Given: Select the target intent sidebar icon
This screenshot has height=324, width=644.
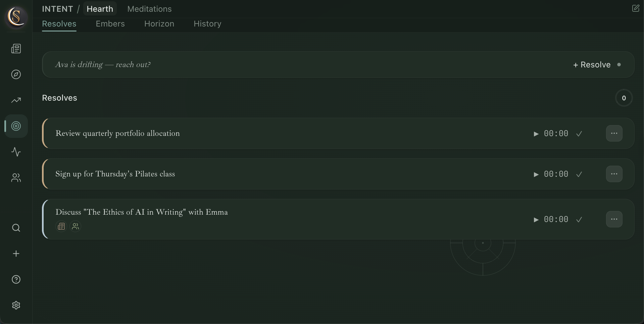Looking at the screenshot, I should pos(16,126).
